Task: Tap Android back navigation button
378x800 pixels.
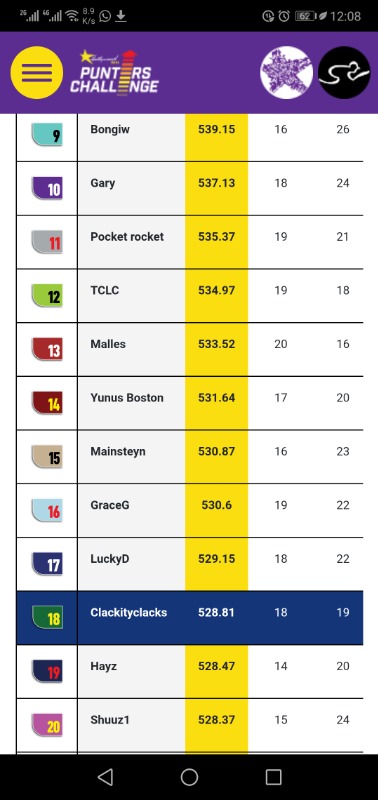Action: tap(105, 777)
